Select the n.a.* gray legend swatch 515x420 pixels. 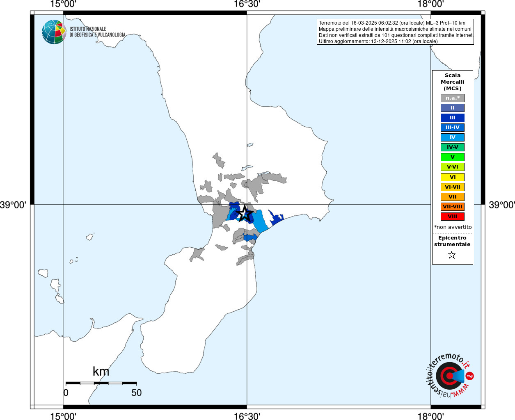(x=453, y=98)
